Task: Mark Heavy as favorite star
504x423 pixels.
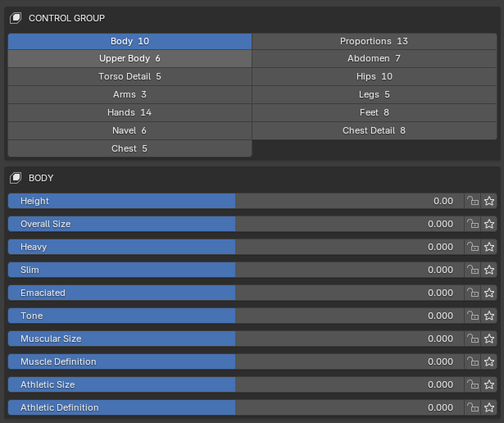Action: [489, 247]
